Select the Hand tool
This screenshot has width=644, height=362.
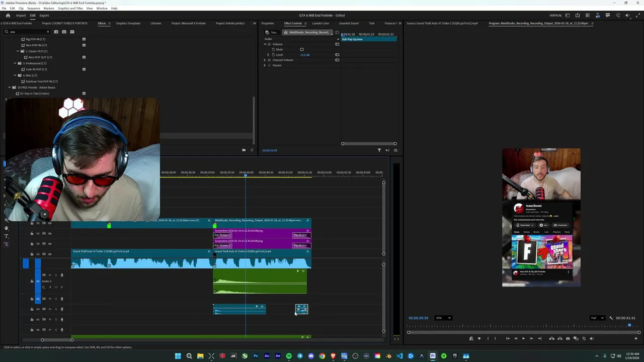point(6,228)
